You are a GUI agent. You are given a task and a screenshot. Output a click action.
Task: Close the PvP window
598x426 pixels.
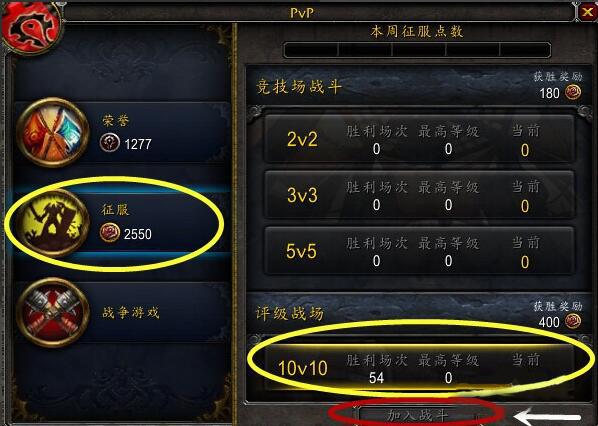pos(587,12)
